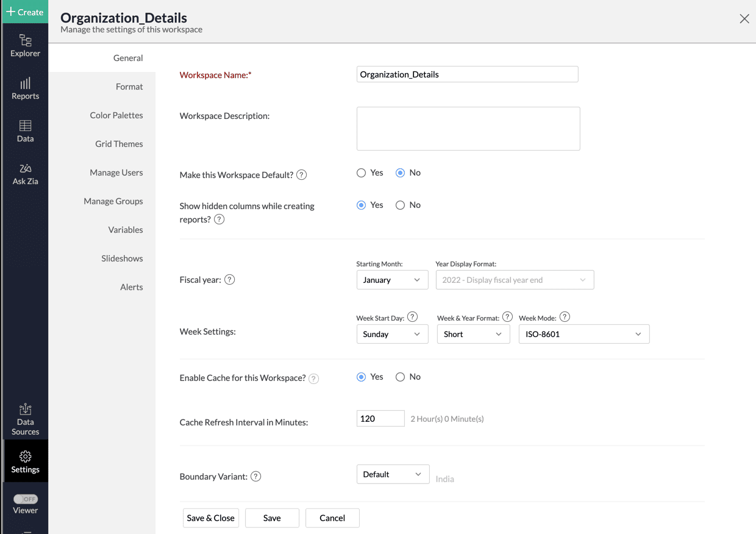
Task: Click the green Create button
Action: (25, 12)
